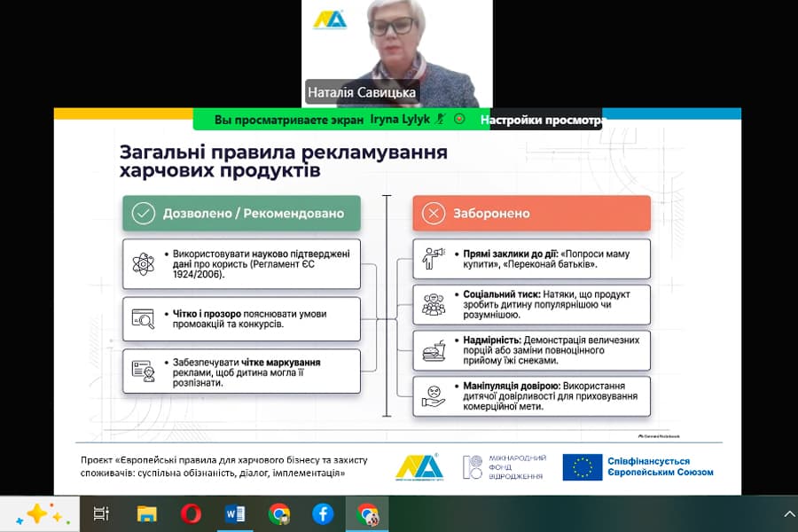This screenshot has width=798, height=532.
Task: Click the X circle icon beside Заборонено
Action: coord(434,214)
